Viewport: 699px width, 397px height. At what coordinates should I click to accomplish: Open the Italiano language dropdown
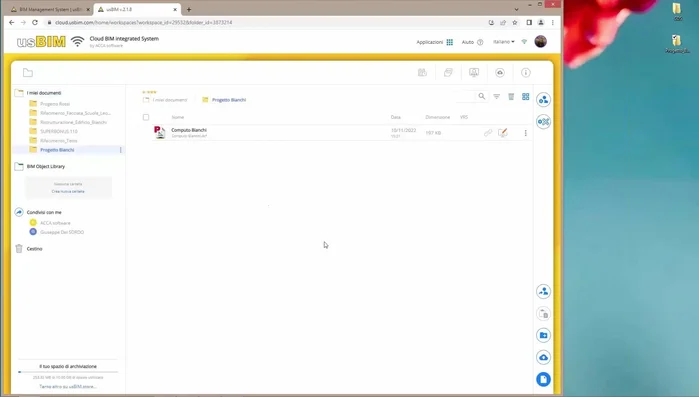coord(503,42)
